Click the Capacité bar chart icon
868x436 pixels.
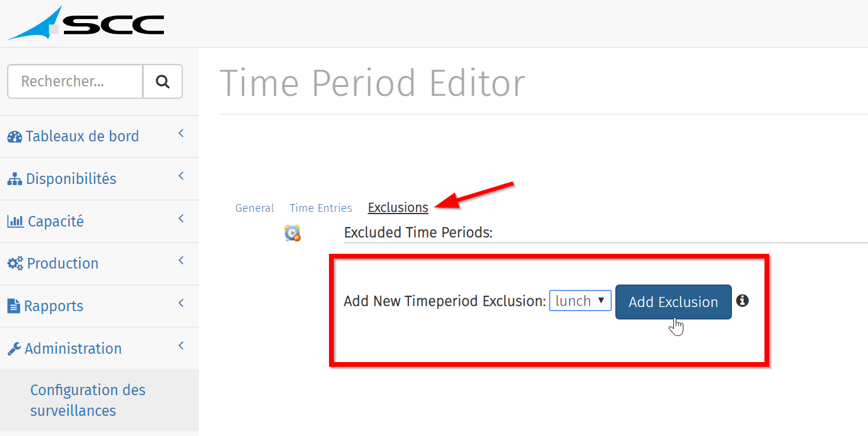[x=15, y=221]
